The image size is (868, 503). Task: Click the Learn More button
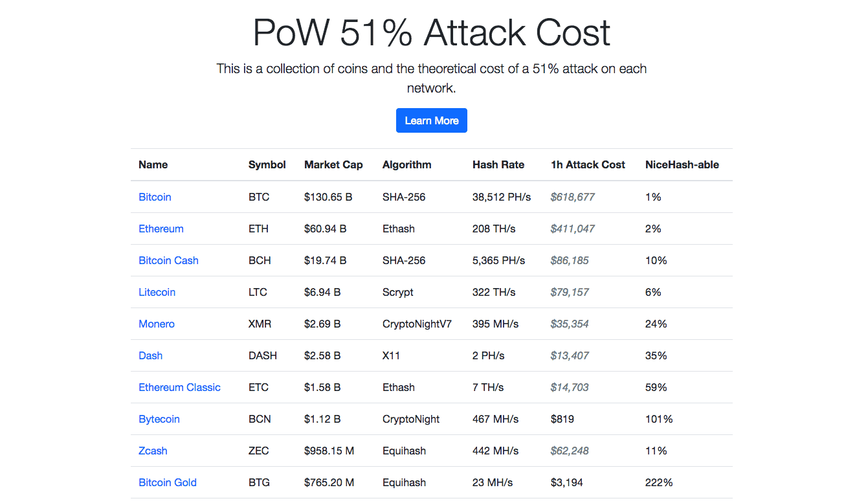click(431, 120)
